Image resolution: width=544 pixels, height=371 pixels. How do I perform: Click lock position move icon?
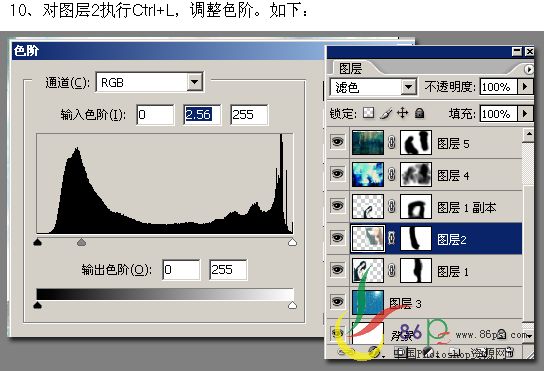click(402, 113)
